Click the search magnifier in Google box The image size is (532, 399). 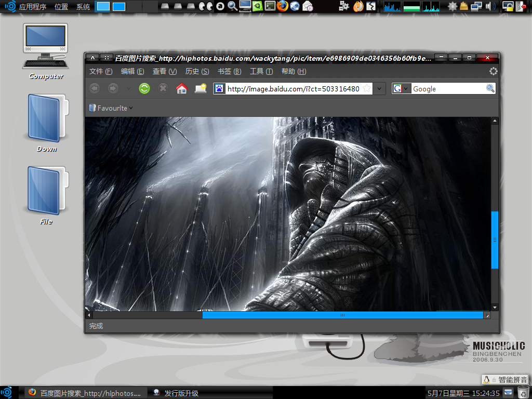click(x=490, y=88)
